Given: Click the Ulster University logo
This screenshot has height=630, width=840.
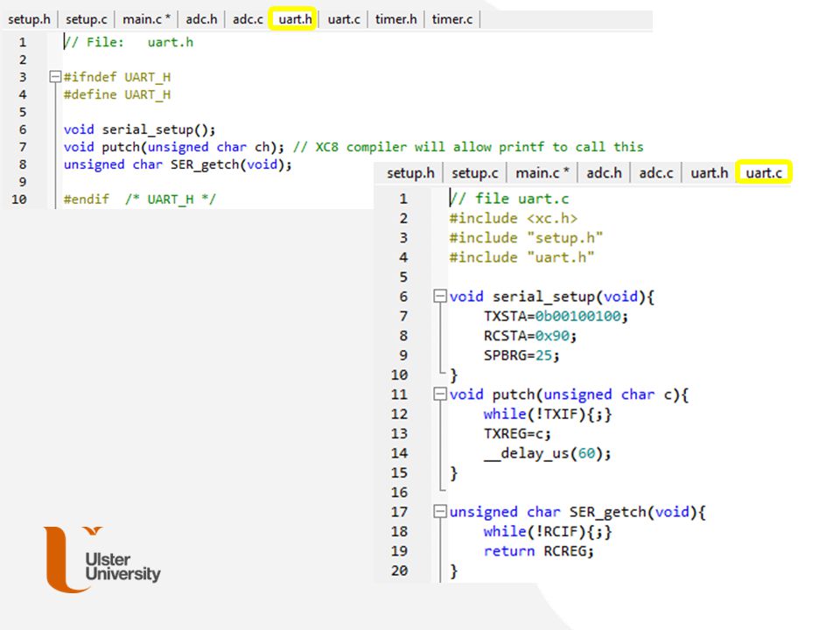Looking at the screenshot, I should coord(101,559).
